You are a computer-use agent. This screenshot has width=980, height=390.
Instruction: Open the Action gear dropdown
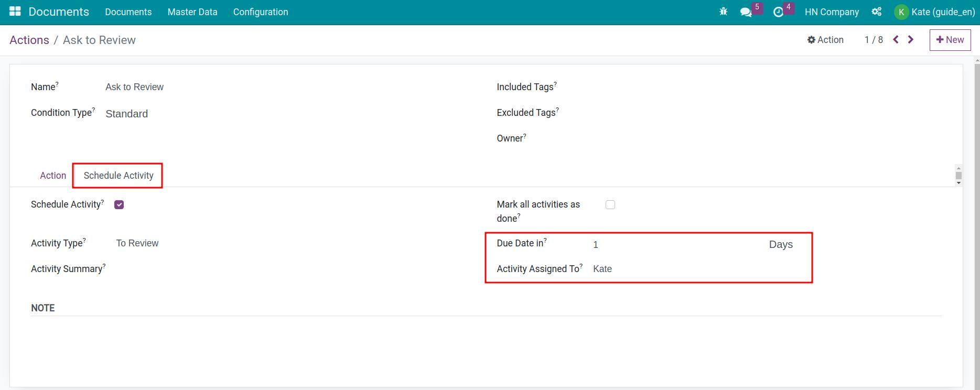825,40
